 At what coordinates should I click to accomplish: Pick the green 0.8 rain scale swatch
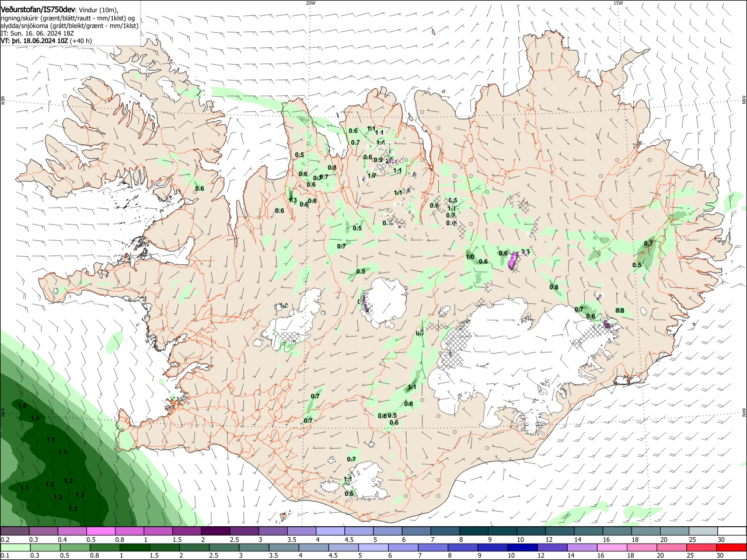point(104,547)
